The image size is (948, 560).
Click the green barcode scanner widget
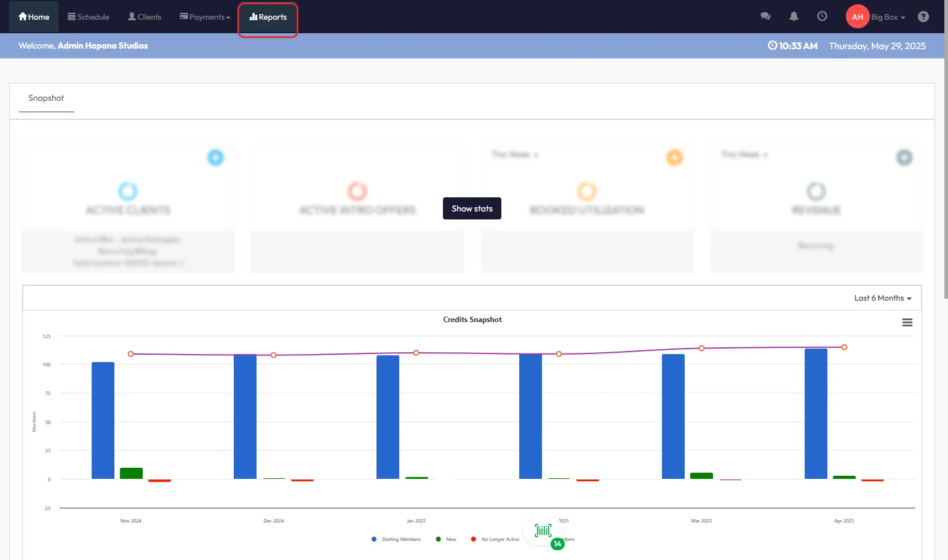(543, 530)
